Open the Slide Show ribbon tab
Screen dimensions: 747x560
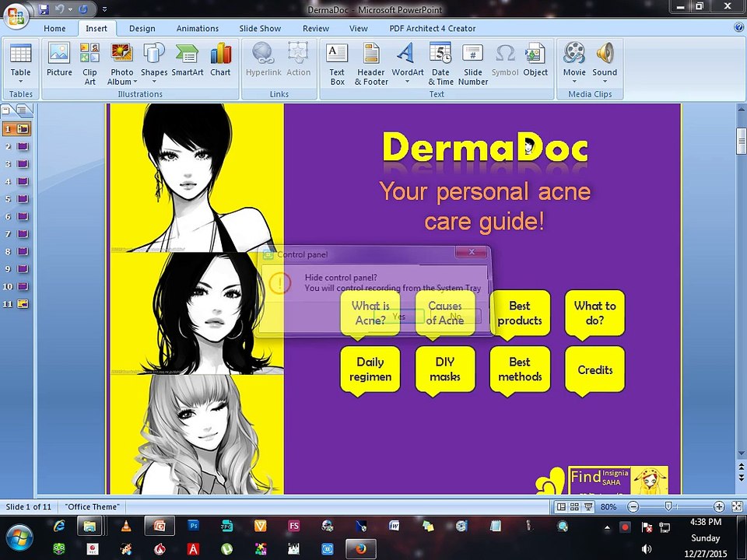tap(260, 28)
